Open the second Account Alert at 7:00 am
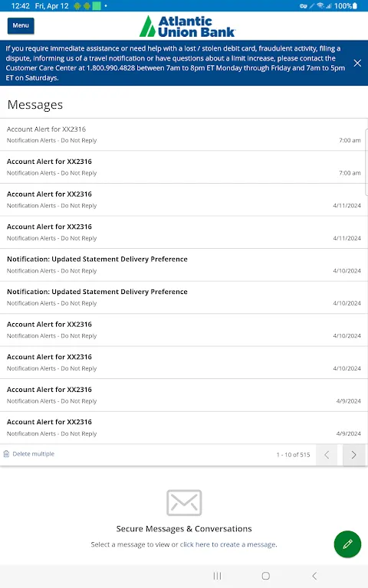Image resolution: width=368 pixels, height=588 pixels. pos(184,167)
